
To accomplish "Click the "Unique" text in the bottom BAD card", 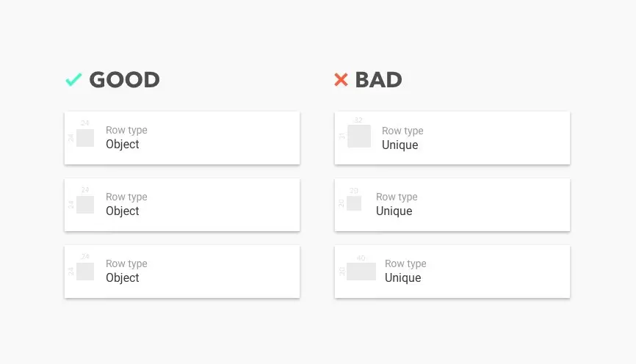I will 403,278.
